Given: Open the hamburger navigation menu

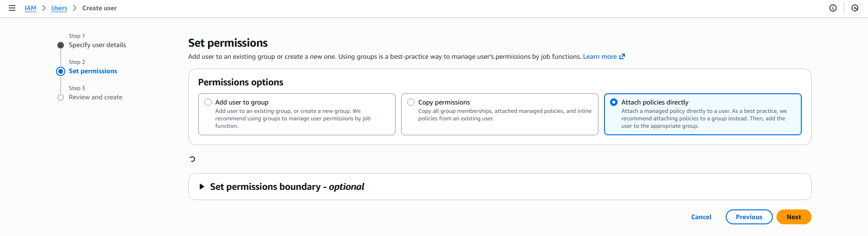Looking at the screenshot, I should click(12, 8).
